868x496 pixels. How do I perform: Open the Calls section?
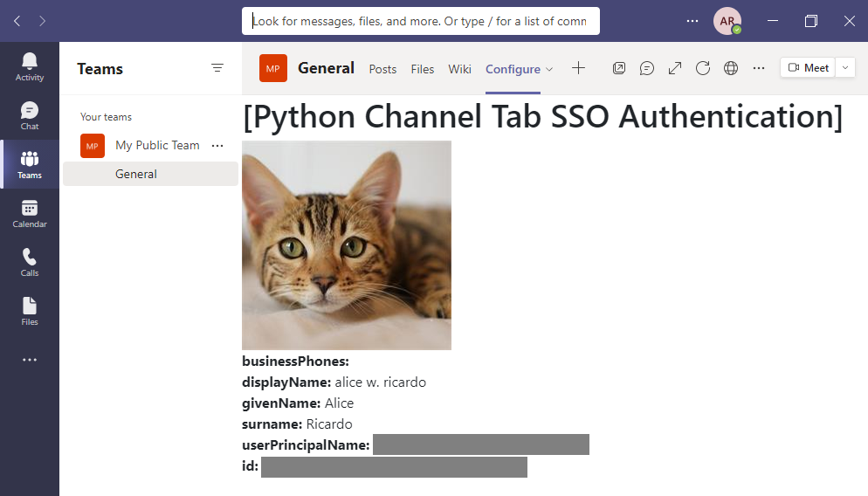[x=30, y=262]
